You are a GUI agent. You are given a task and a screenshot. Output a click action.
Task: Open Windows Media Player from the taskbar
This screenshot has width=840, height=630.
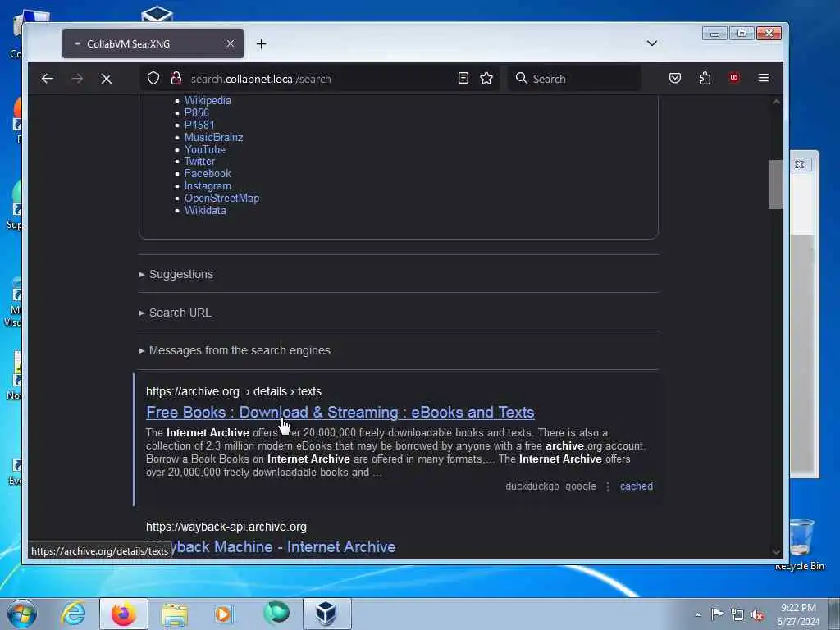click(x=225, y=614)
